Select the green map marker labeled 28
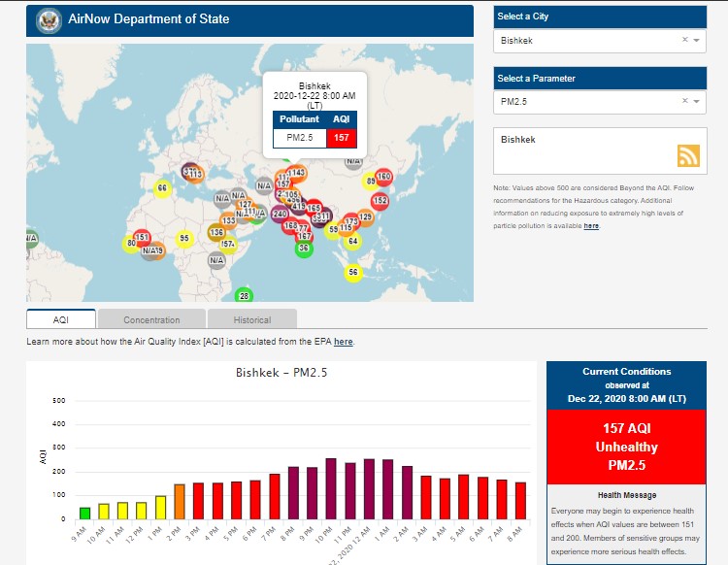Screen dimensions: 728x565 tap(244, 295)
